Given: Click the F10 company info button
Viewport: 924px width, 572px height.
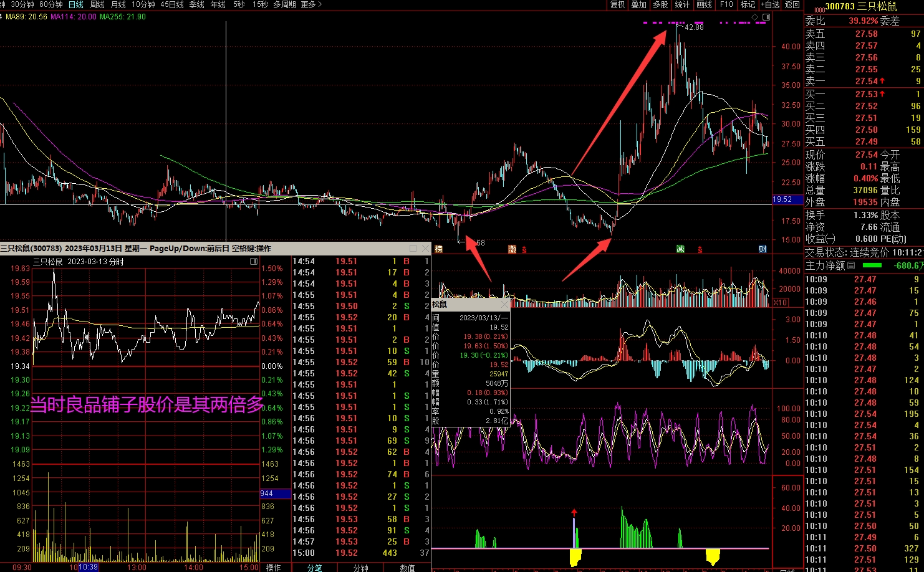Looking at the screenshot, I should click(x=726, y=4).
